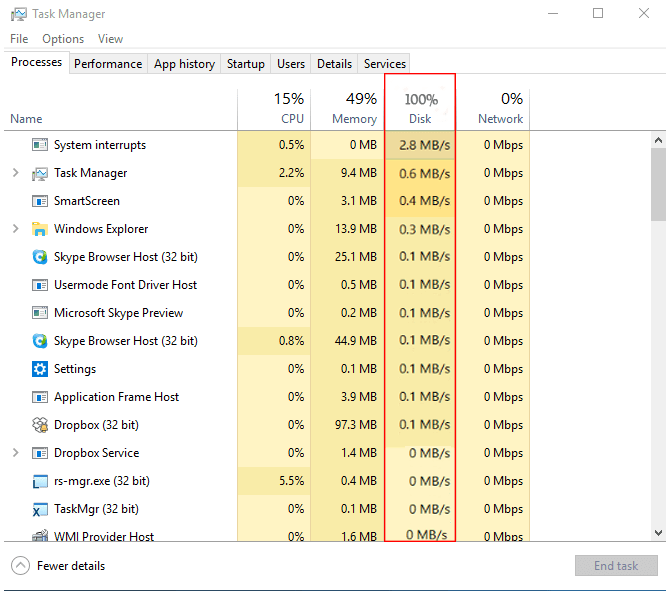Viewport: 666px width, 591px height.
Task: Switch to the Details tab
Action: click(x=334, y=64)
